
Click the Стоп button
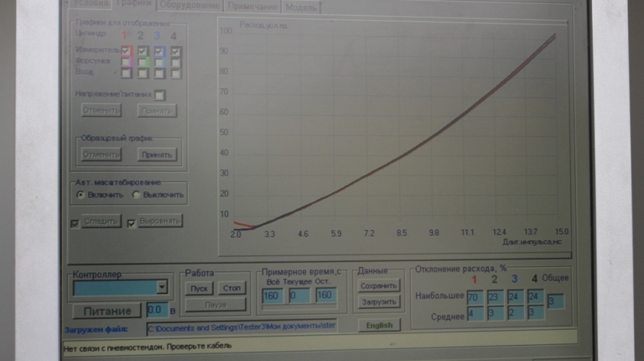(233, 288)
